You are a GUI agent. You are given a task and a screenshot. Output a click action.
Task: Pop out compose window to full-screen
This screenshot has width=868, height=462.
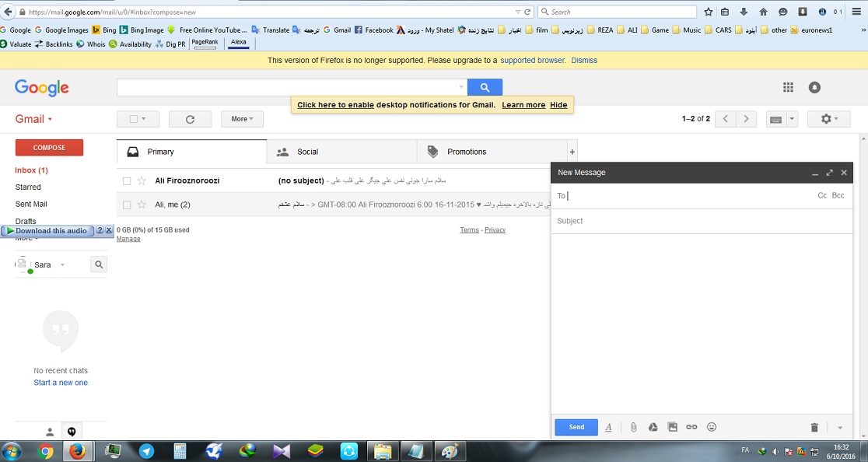point(829,173)
